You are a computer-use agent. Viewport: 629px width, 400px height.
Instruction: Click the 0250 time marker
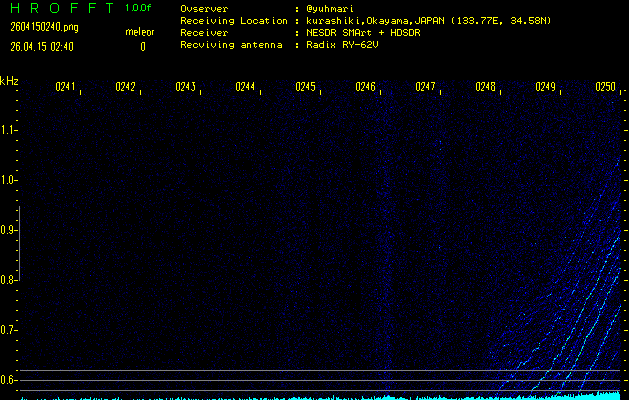[x=605, y=87]
